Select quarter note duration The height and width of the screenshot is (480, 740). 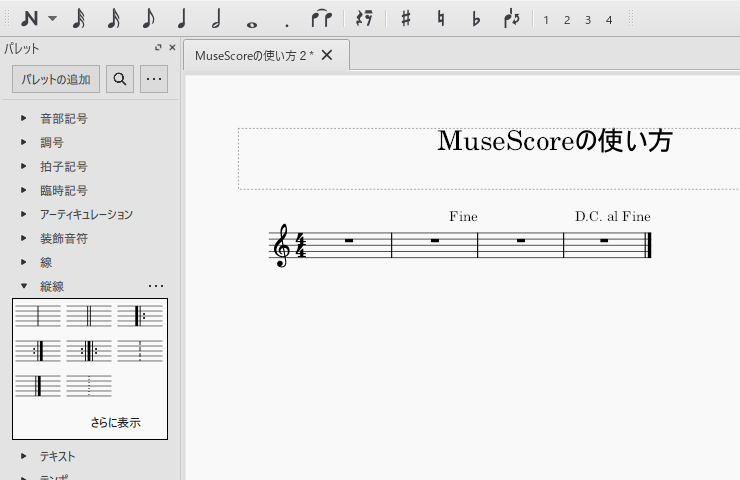(182, 19)
